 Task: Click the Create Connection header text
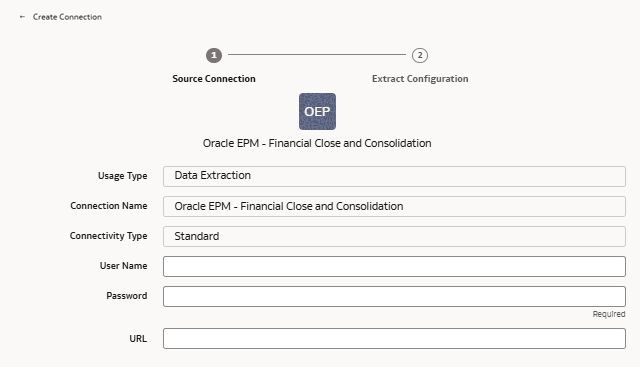coord(67,17)
